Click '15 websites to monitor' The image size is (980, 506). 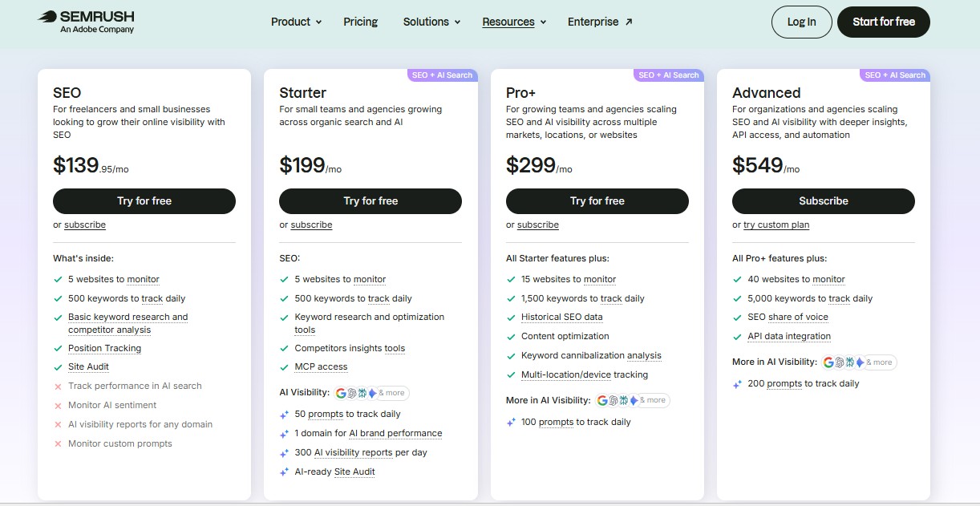(x=569, y=279)
